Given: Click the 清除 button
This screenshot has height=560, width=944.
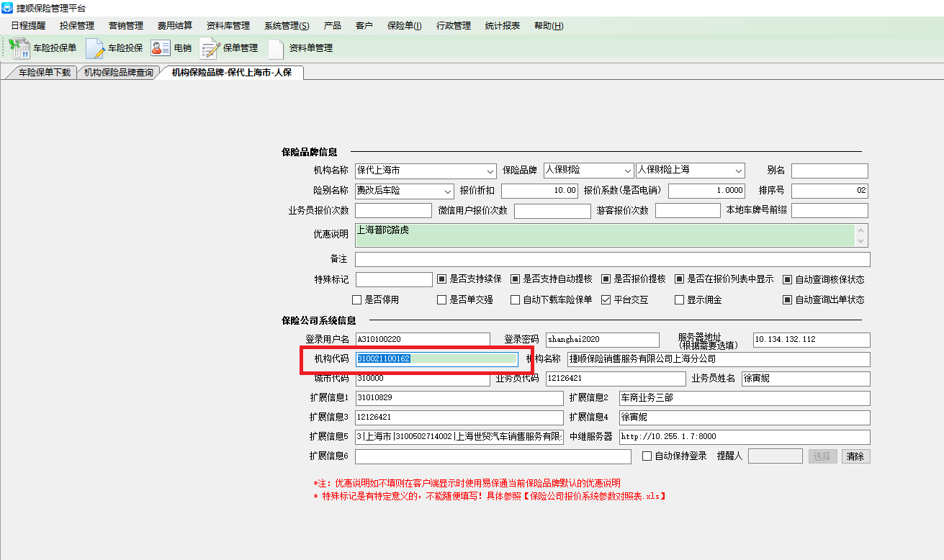Looking at the screenshot, I should point(855,456).
